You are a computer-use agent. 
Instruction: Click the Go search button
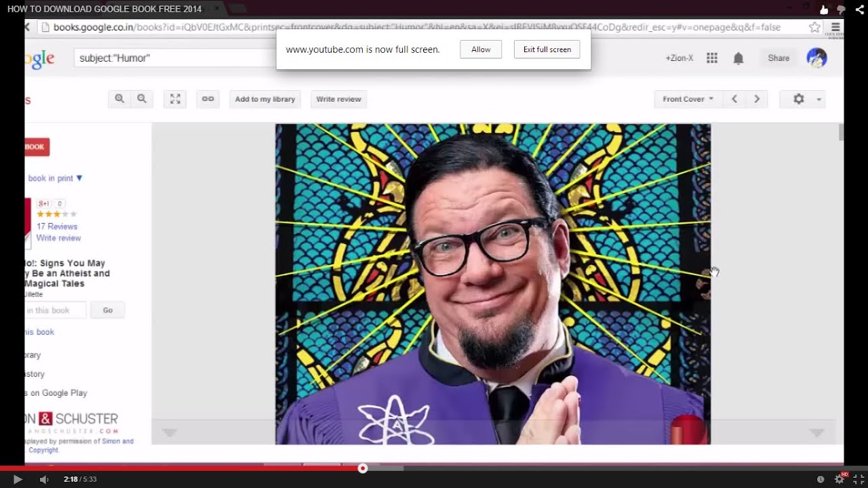[107, 310]
